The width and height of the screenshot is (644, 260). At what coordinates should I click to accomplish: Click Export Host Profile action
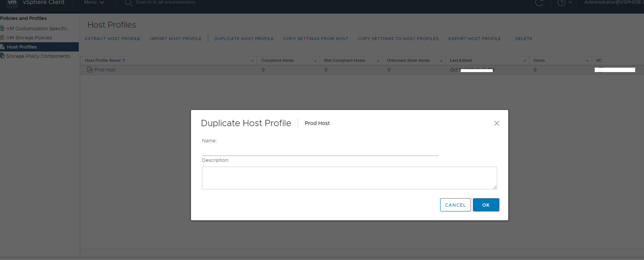coord(474,39)
